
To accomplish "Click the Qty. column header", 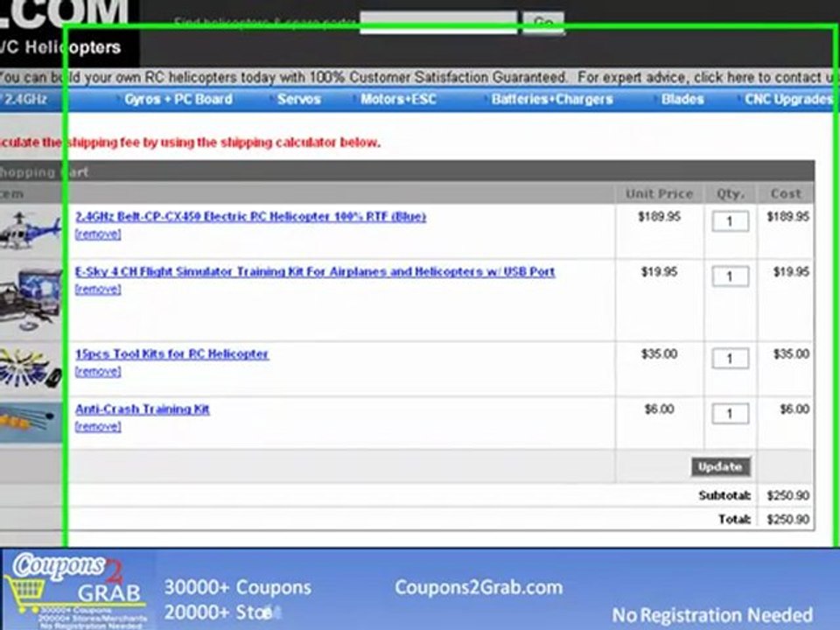I will [x=731, y=194].
